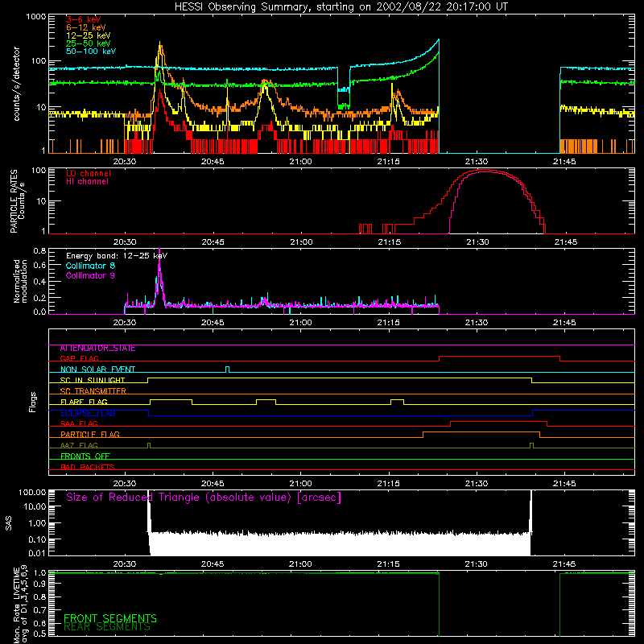Click the vertical 'Flags' axis label
The width and height of the screenshot is (644, 644).
(33, 402)
